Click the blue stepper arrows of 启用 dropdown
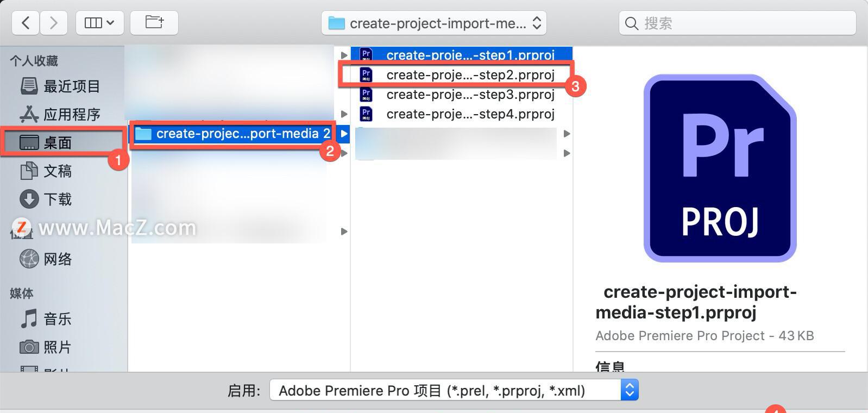868x413 pixels. 630,390
